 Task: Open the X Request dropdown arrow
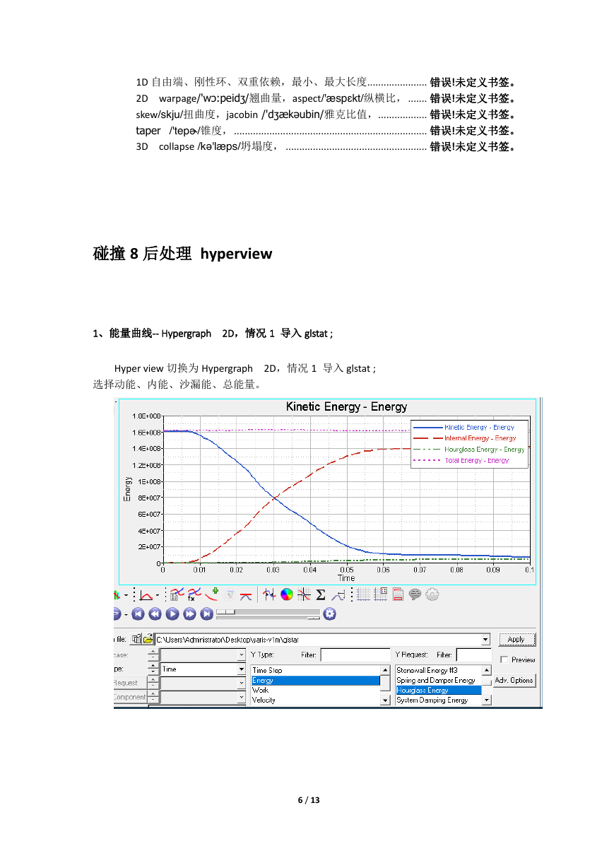point(241,683)
